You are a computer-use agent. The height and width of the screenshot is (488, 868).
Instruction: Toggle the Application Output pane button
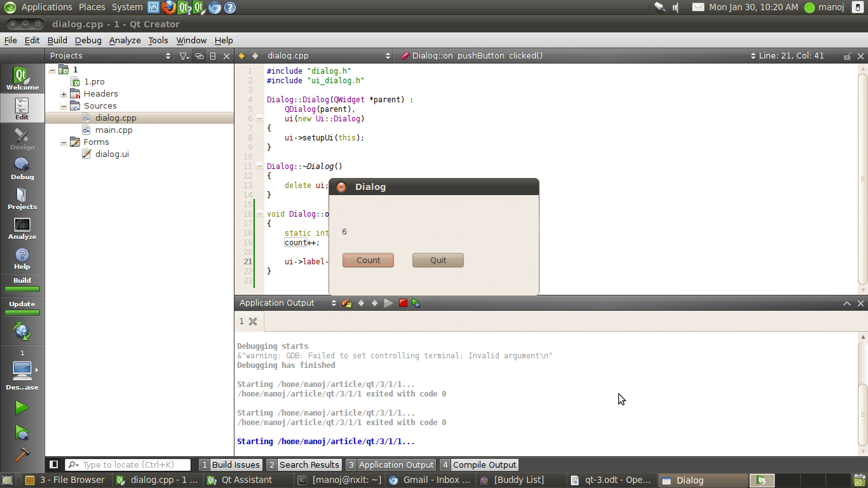coord(390,464)
